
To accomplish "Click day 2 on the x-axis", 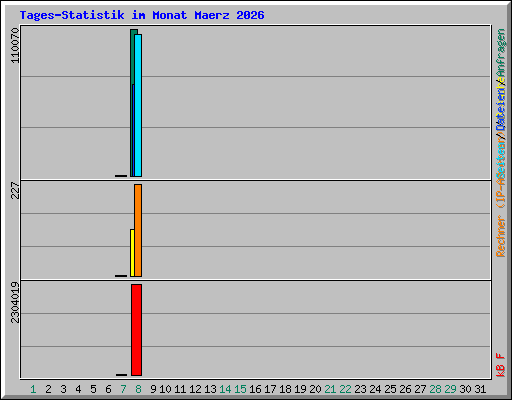I will (x=48, y=389).
